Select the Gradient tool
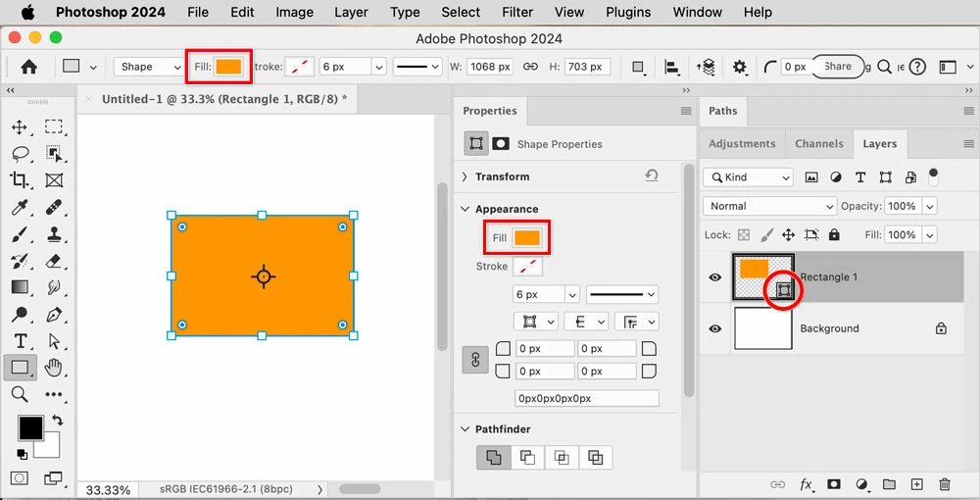 coord(20,287)
